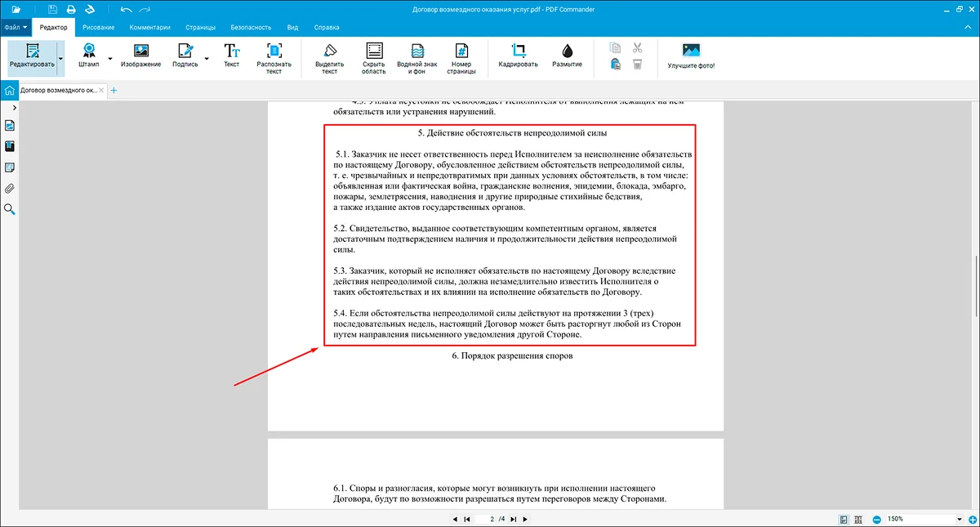Go to the previous page

[455, 519]
